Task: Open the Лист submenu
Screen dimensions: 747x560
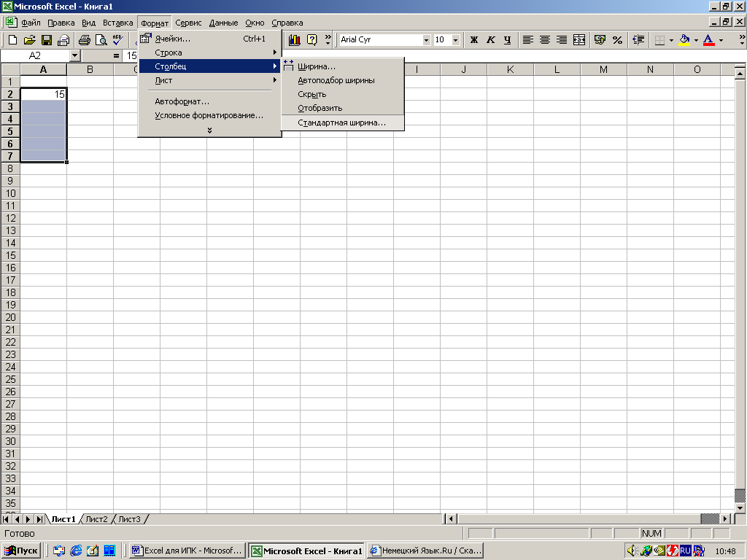Action: pos(209,80)
